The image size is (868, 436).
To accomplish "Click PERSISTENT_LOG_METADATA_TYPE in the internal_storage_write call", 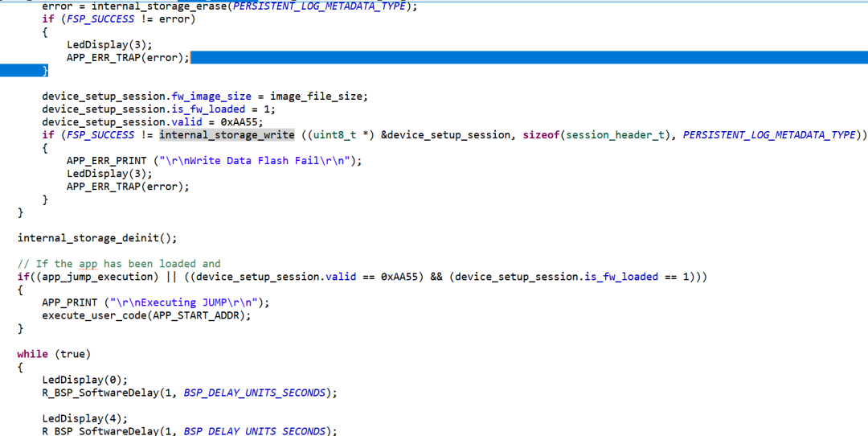I will pos(769,134).
